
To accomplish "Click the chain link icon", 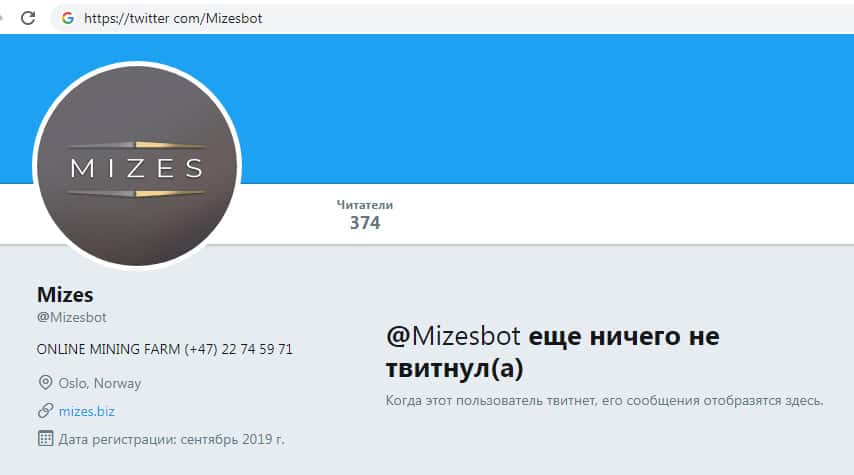I will coord(45,411).
